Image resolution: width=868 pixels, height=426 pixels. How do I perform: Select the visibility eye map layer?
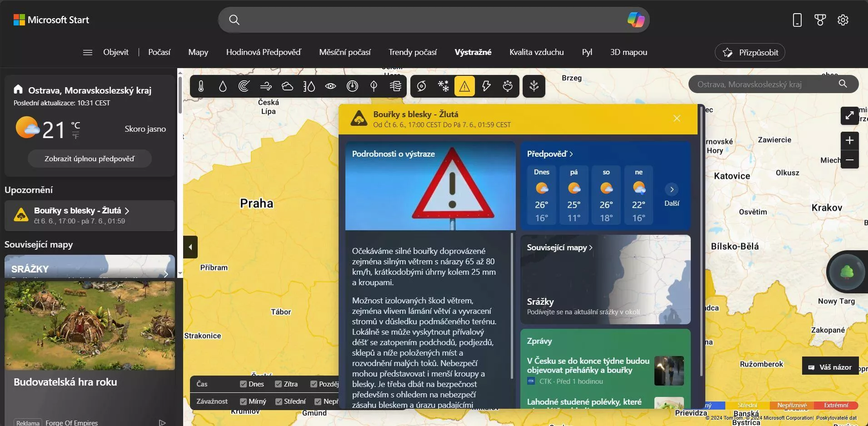pos(330,86)
